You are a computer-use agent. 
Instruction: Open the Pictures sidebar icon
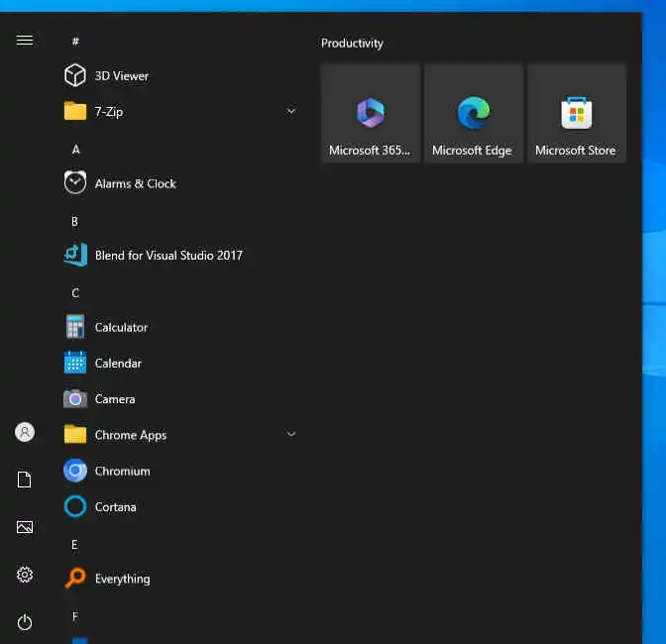25,527
